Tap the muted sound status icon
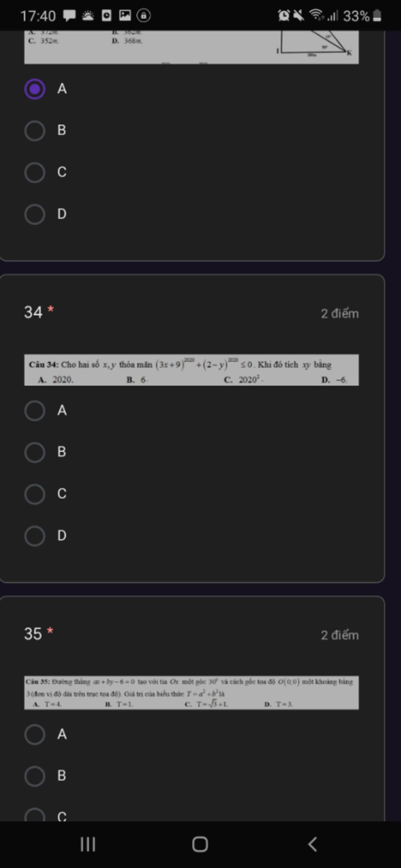 (x=299, y=16)
